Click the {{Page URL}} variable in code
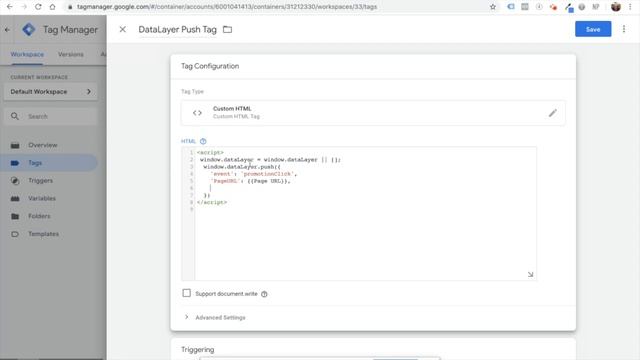Screen dimensions: 640x360 coord(267,181)
